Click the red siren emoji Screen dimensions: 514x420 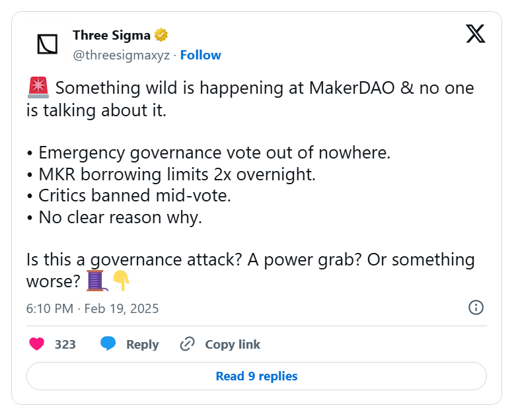[x=37, y=87]
